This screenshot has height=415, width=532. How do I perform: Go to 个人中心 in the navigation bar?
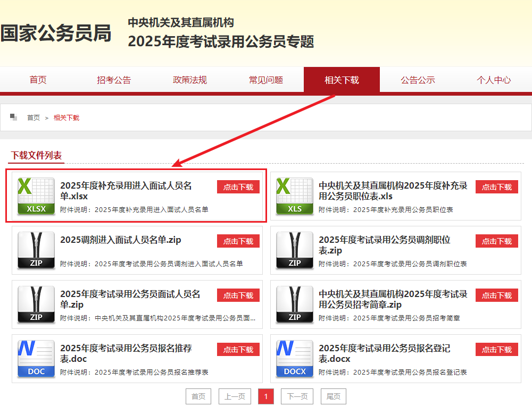(494, 80)
